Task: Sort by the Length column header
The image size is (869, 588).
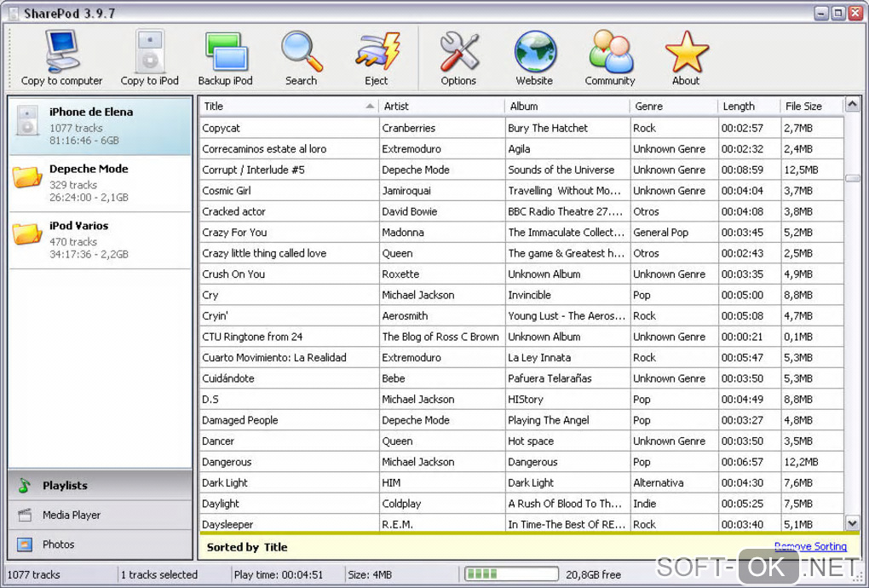Action: click(749, 107)
